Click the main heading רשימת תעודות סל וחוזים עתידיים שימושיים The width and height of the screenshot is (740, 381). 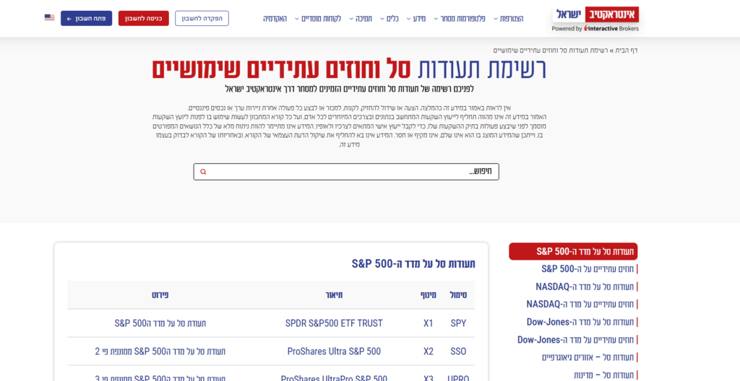coord(349,69)
